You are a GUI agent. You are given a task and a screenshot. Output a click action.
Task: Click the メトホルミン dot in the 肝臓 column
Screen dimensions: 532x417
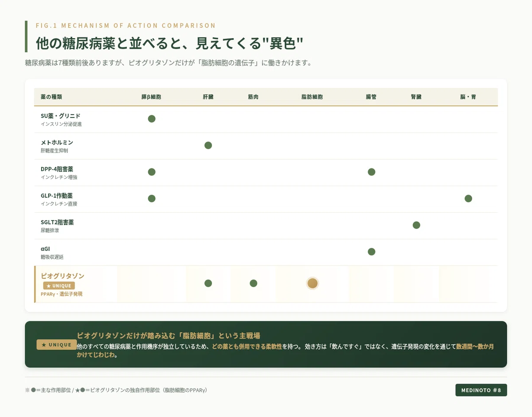[208, 145]
